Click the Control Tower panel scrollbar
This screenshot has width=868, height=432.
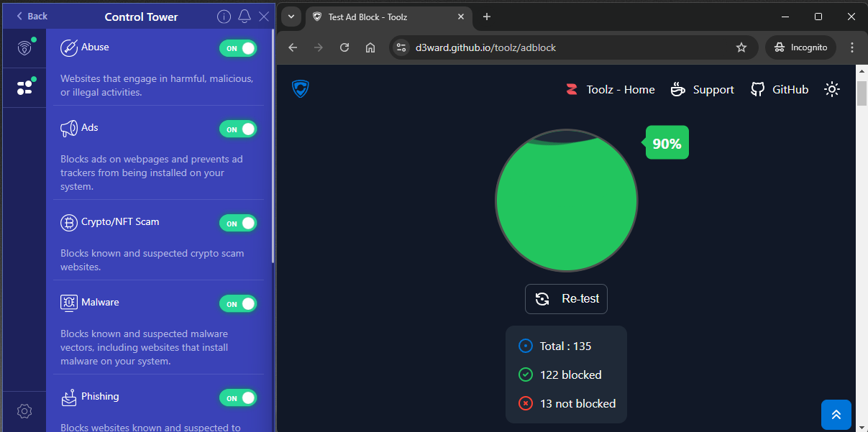click(273, 147)
